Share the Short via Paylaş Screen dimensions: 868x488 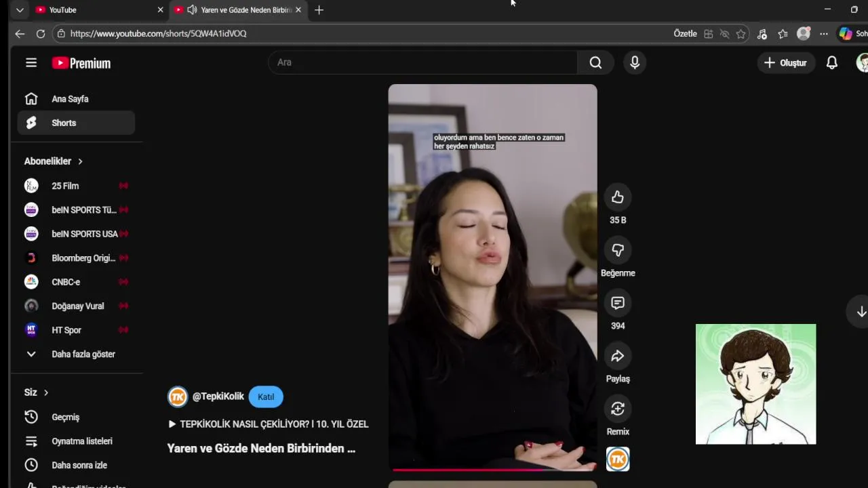pos(617,356)
